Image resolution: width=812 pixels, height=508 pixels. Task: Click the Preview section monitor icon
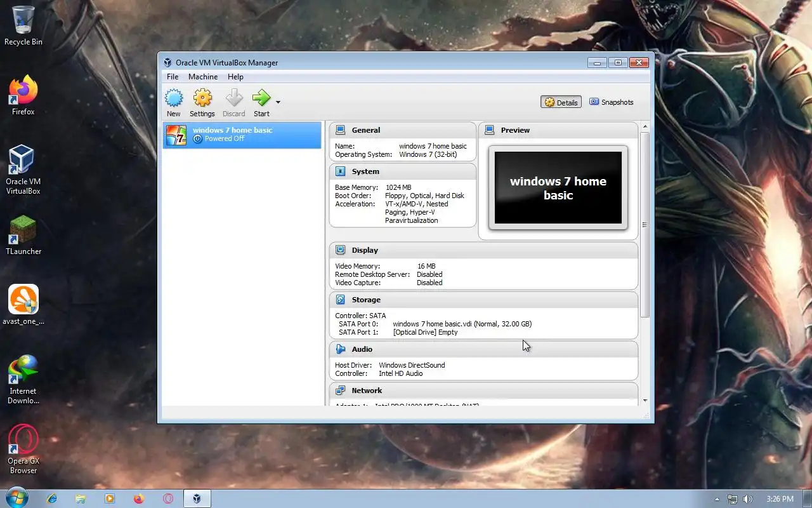[x=490, y=130]
